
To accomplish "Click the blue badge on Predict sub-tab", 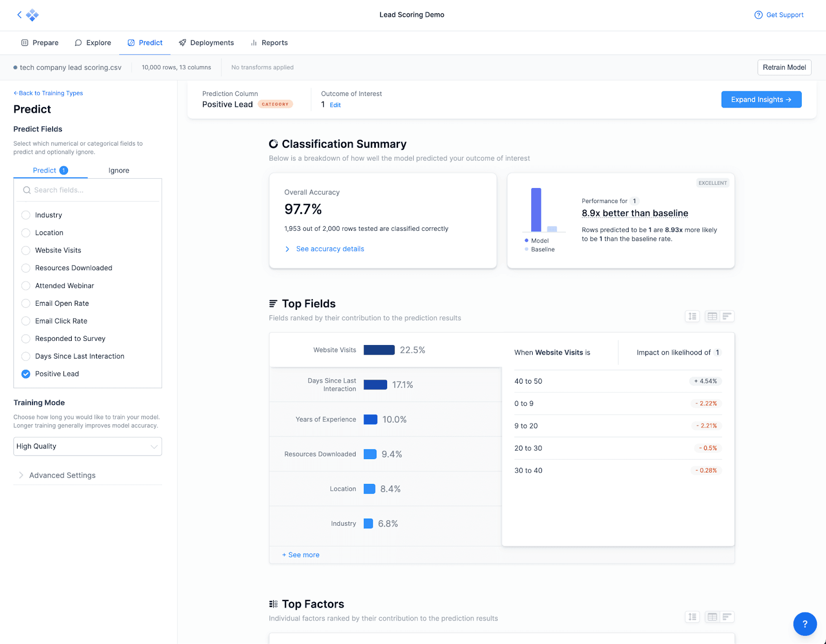I will (x=63, y=170).
